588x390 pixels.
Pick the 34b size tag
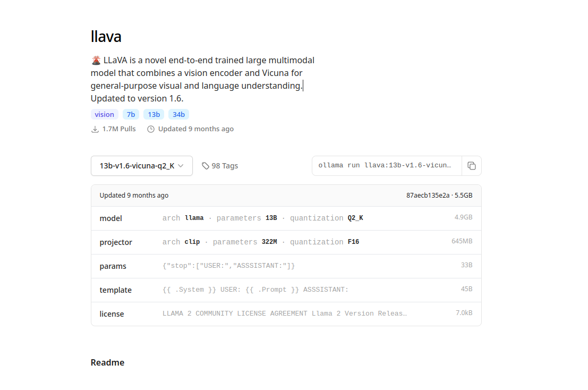click(x=178, y=114)
